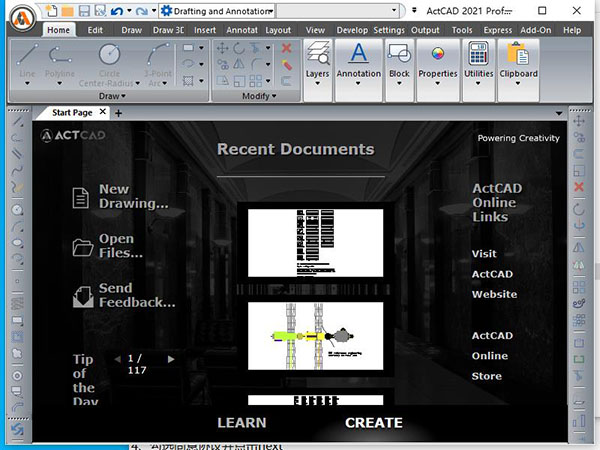The image size is (600, 450).
Task: Click the orange Open folder icon in quick access toolbar
Action: [x=67, y=11]
